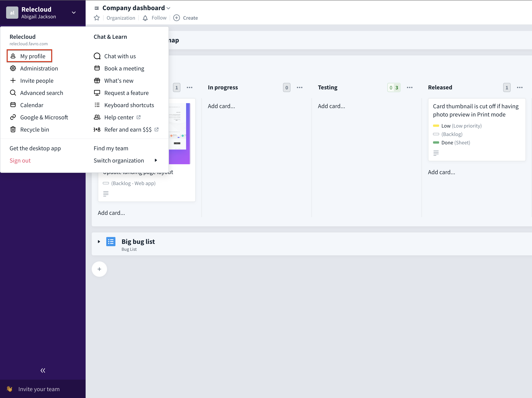Open the Company dashboard title dropdown
This screenshot has width=532, height=398.
pos(168,8)
